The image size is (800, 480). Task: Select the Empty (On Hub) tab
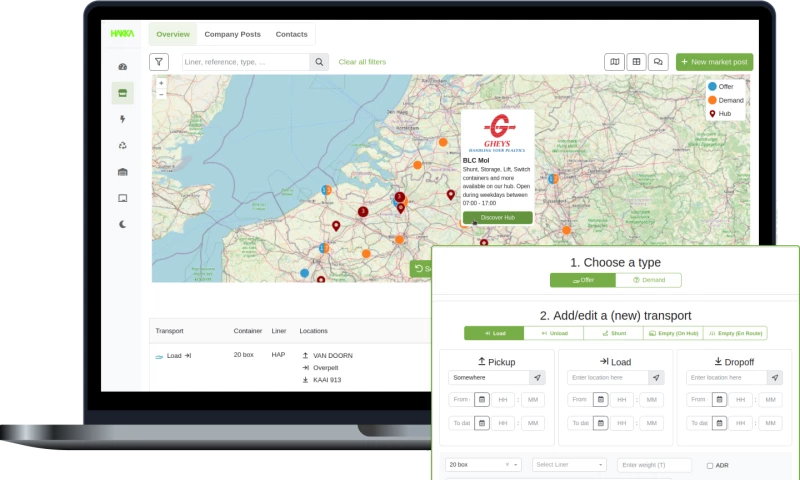[x=673, y=333]
